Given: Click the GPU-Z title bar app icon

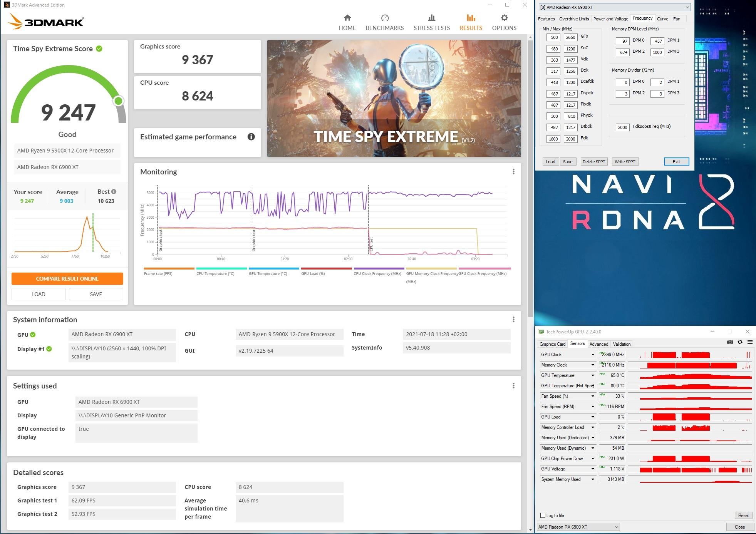Looking at the screenshot, I should 541,332.
